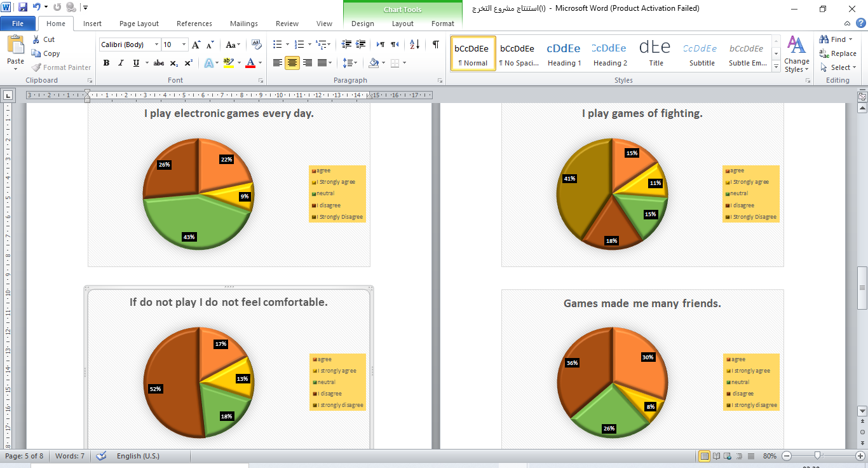Click the Clear Formatting icon

pyautogui.click(x=256, y=44)
